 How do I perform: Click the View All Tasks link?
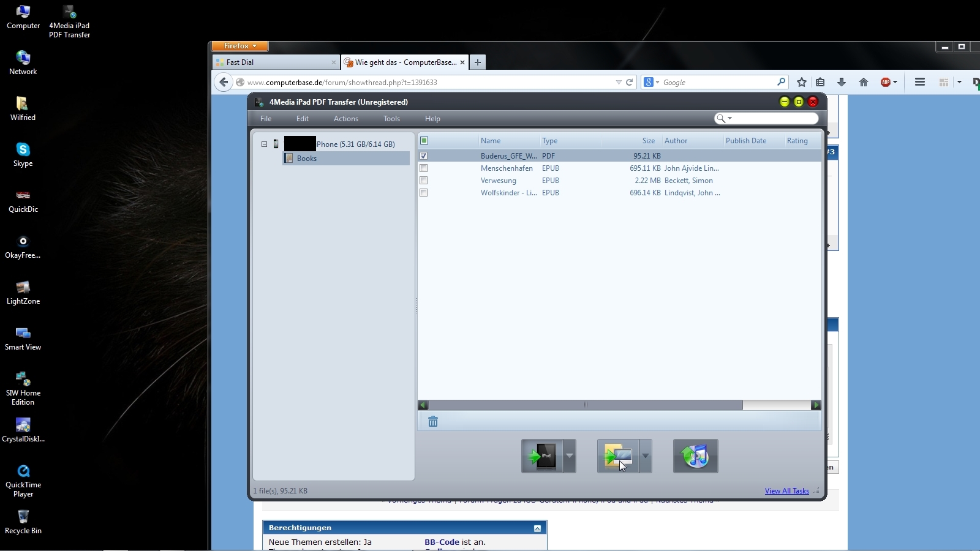coord(787,491)
